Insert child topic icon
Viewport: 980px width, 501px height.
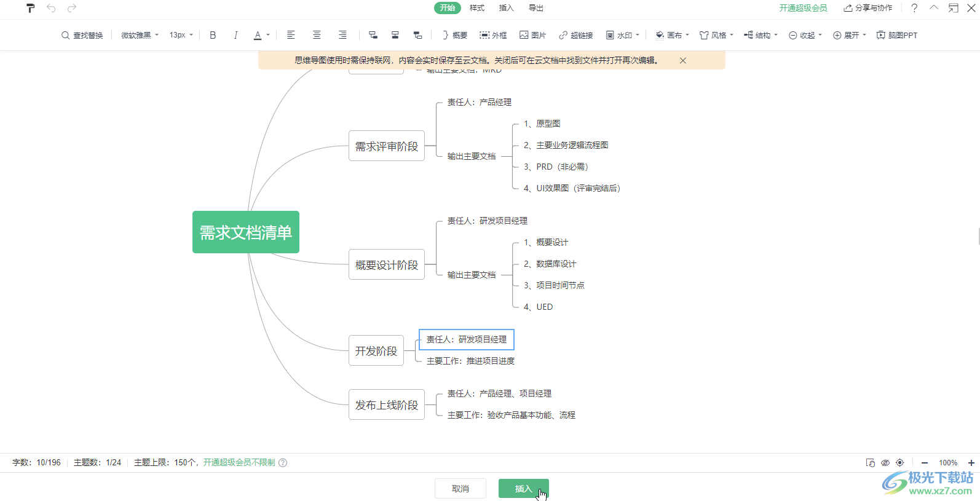pos(373,35)
